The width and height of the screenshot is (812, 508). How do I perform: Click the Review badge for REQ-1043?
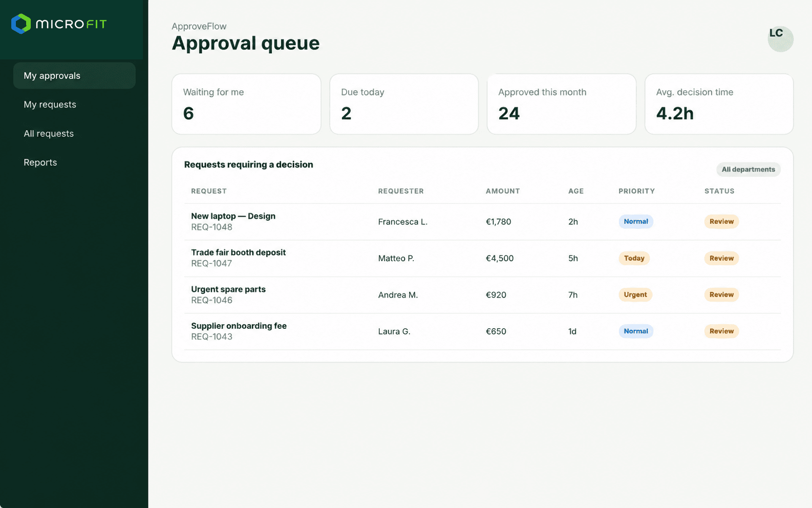tap(721, 331)
